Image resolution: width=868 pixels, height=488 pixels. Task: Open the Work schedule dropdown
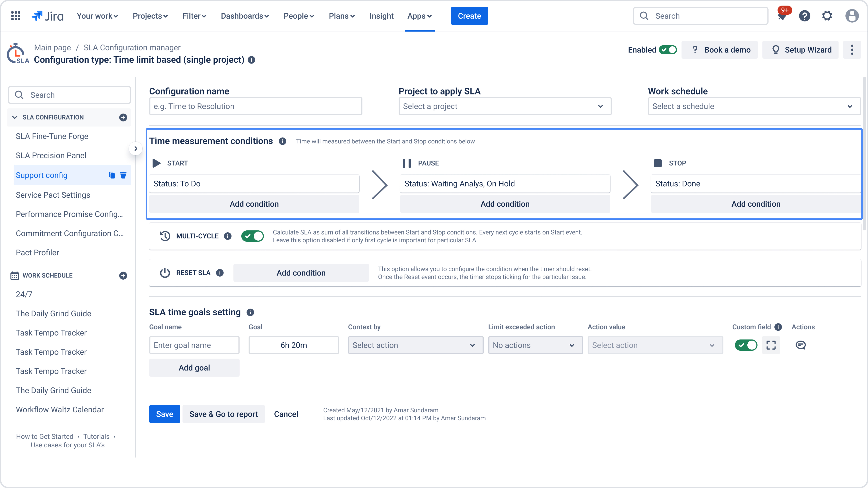click(x=754, y=106)
